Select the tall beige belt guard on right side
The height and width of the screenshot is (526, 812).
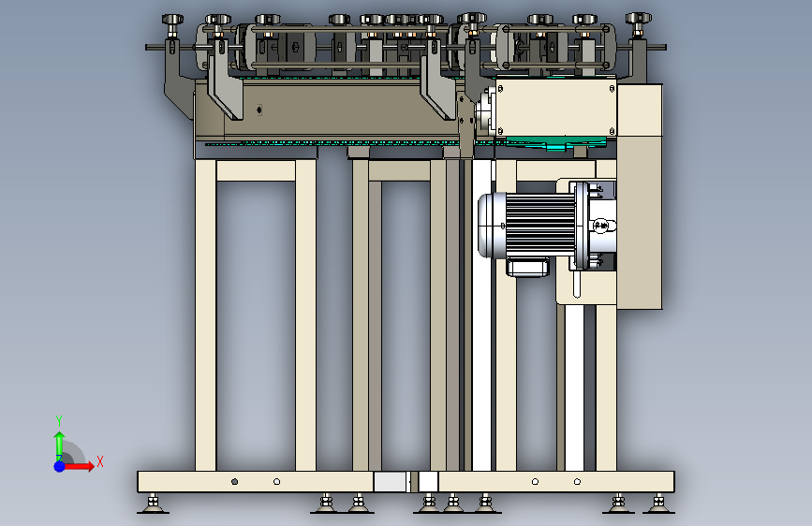tap(640, 197)
